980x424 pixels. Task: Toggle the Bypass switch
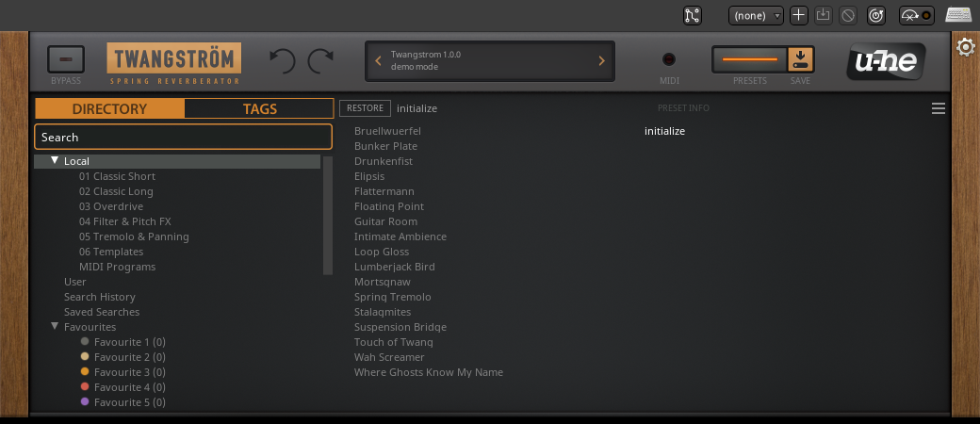tap(66, 59)
